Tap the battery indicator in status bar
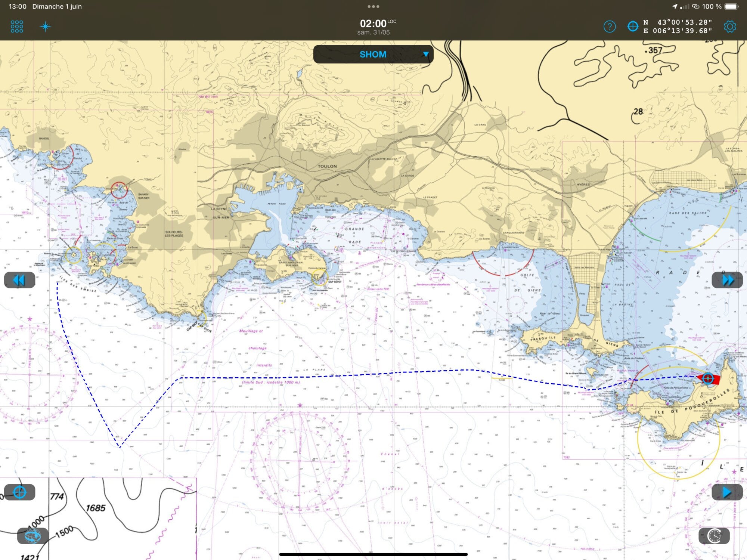Image resolution: width=747 pixels, height=560 pixels. [731, 6]
